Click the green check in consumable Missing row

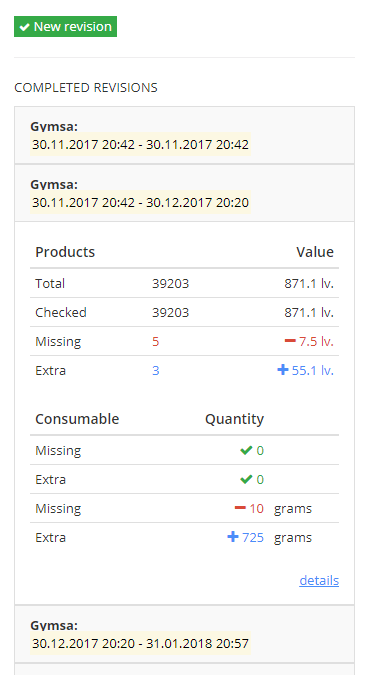click(246, 450)
